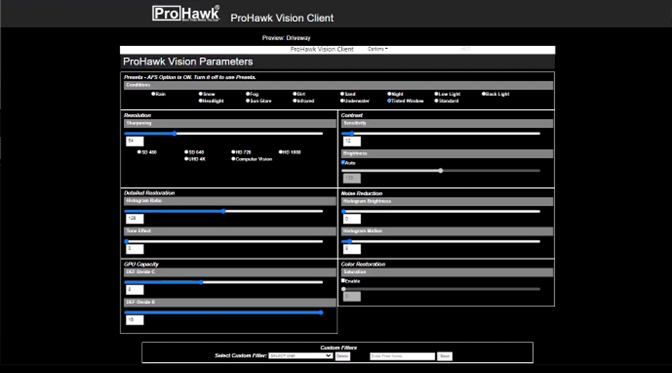This screenshot has width=672, height=373.
Task: Click the Noise Reduction section title
Action: click(362, 193)
